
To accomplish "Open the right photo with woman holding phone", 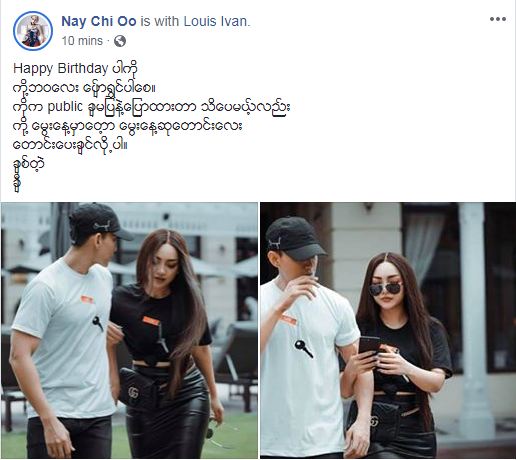I will pyautogui.click(x=388, y=330).
